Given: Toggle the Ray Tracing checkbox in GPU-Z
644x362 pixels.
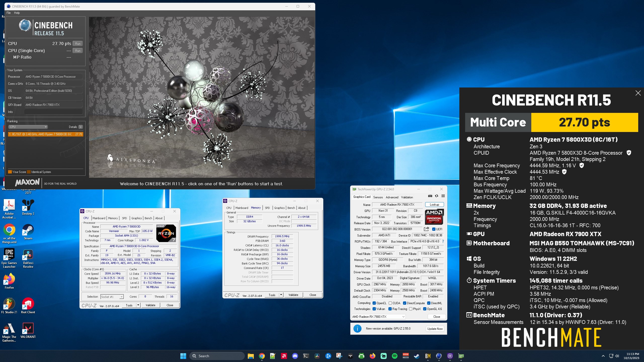Looking at the screenshot, I should coord(390,309).
